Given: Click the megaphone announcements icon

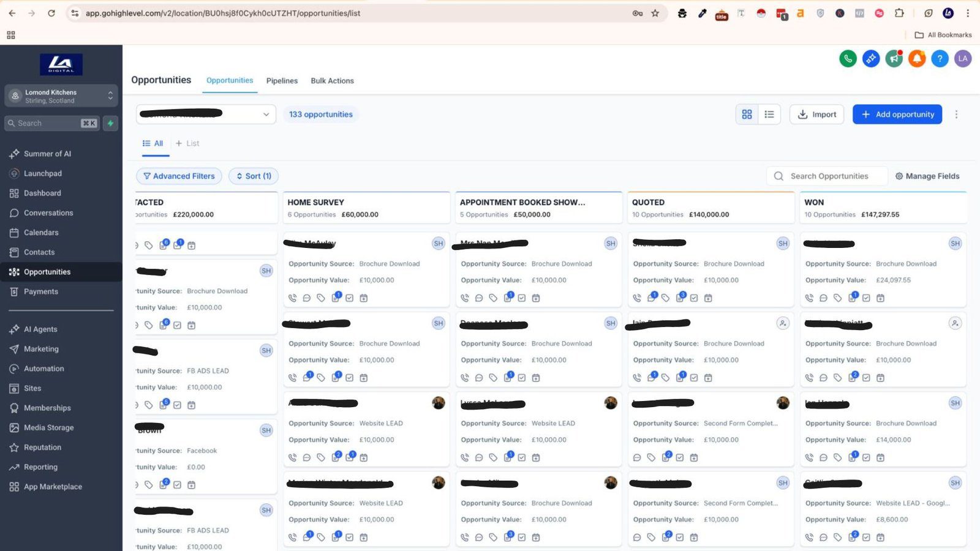Looking at the screenshot, I should (x=894, y=59).
